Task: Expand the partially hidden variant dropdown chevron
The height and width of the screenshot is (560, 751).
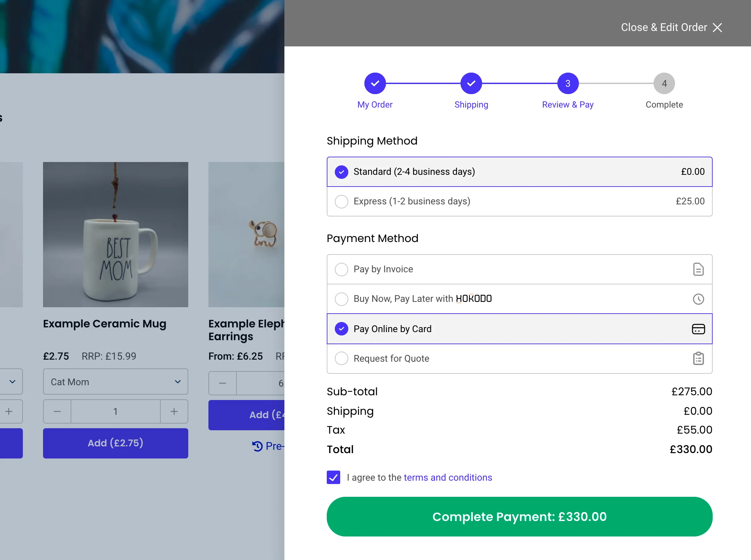Action: pyautogui.click(x=12, y=382)
